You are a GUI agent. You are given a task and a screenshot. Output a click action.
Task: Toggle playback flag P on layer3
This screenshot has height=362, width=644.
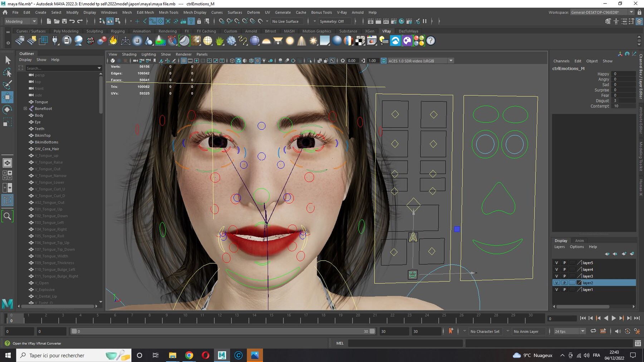(565, 276)
